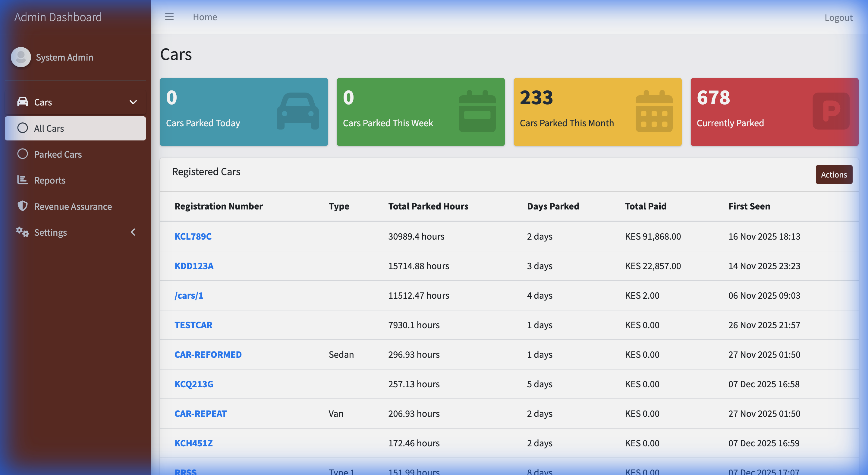
Task: Click the Total Parked Hours column header
Action: click(428, 206)
